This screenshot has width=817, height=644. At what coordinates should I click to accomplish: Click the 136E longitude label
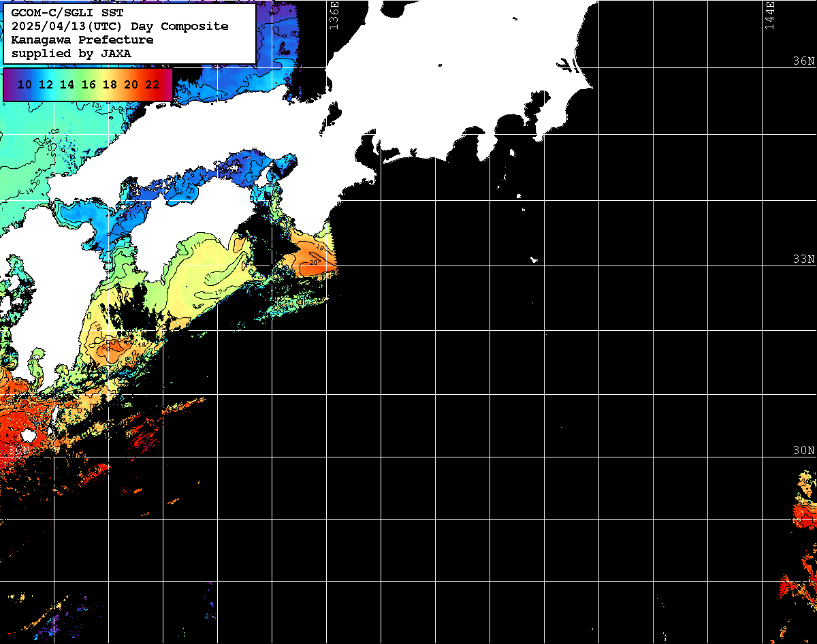[x=334, y=15]
